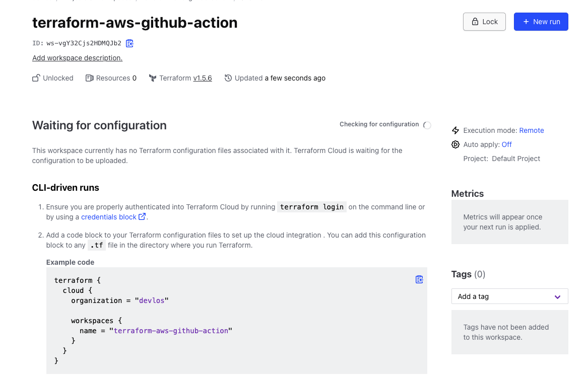Copy the workspace ID with clipboard icon

click(x=130, y=43)
